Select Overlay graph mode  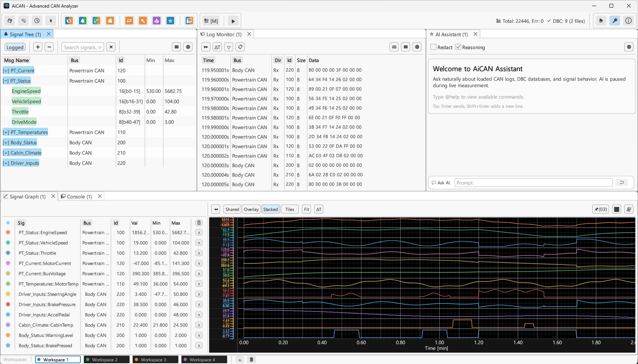[251, 209]
